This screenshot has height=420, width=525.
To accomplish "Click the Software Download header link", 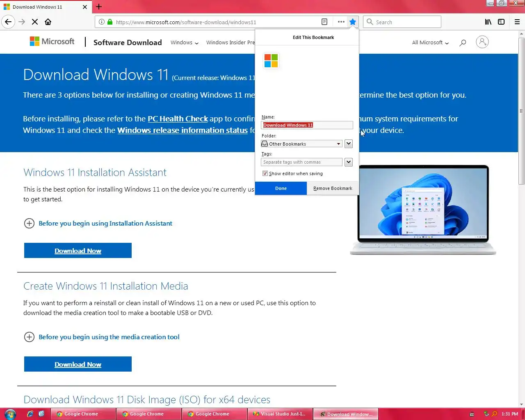I will (128, 42).
